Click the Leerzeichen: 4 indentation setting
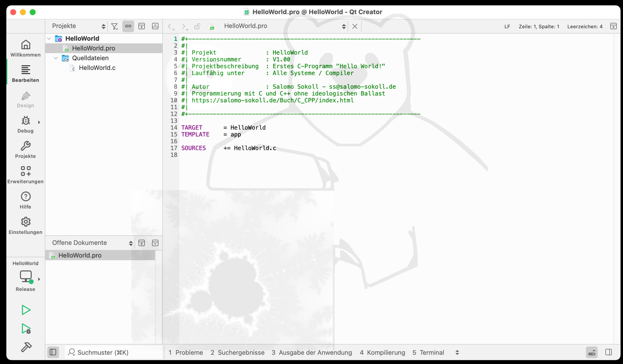623x364 pixels. (x=585, y=27)
